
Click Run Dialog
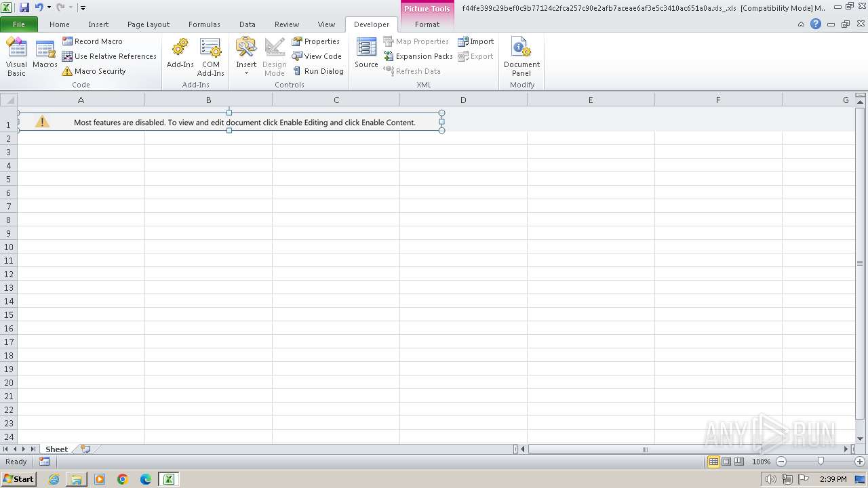pos(318,71)
